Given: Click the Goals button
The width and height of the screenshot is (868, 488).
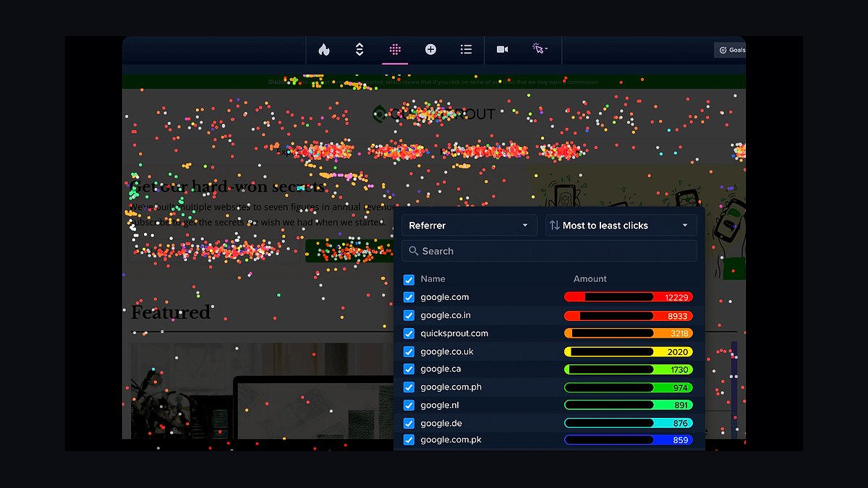Looking at the screenshot, I should [730, 50].
